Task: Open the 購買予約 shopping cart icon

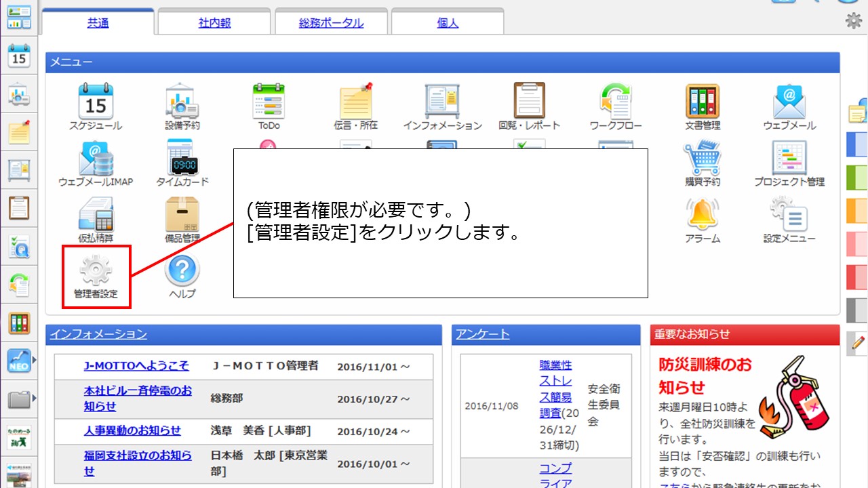Action: coord(702,160)
